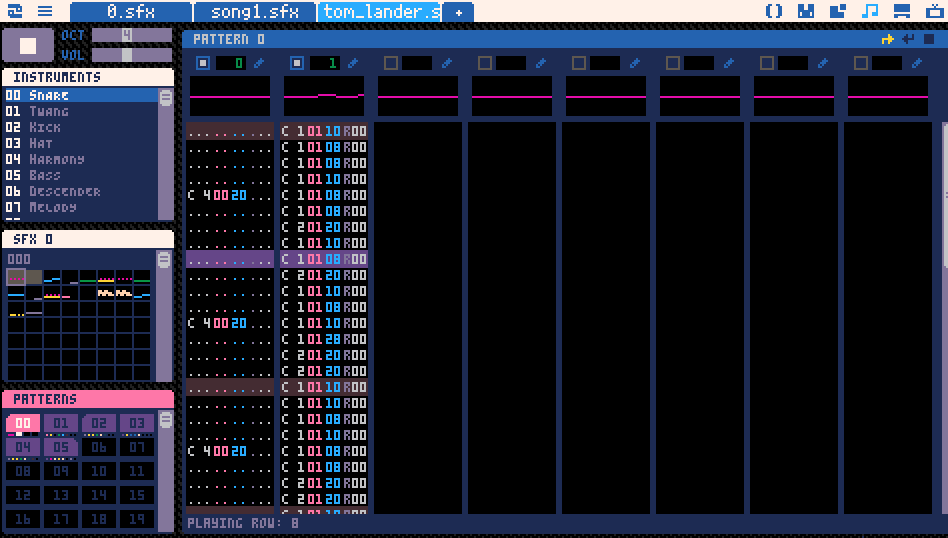The image size is (948, 538).
Task: Click the sixth channel's pencil edit icon
Action: [729, 63]
